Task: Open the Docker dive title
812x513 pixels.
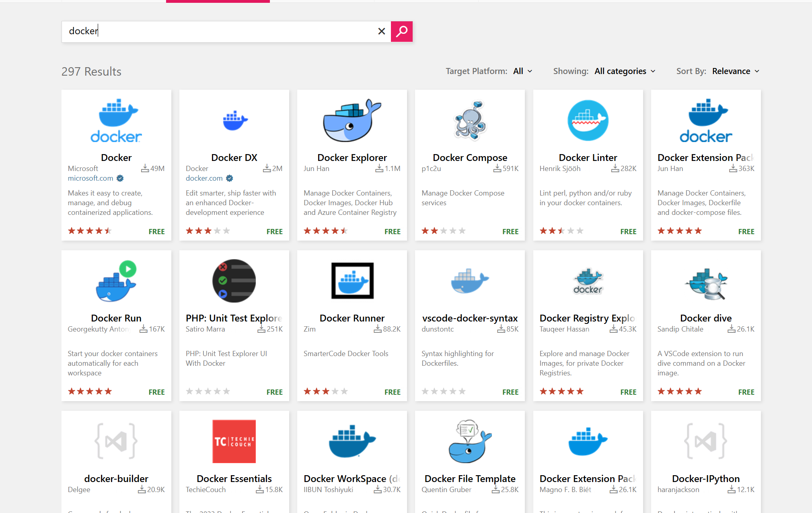Action: pos(706,318)
